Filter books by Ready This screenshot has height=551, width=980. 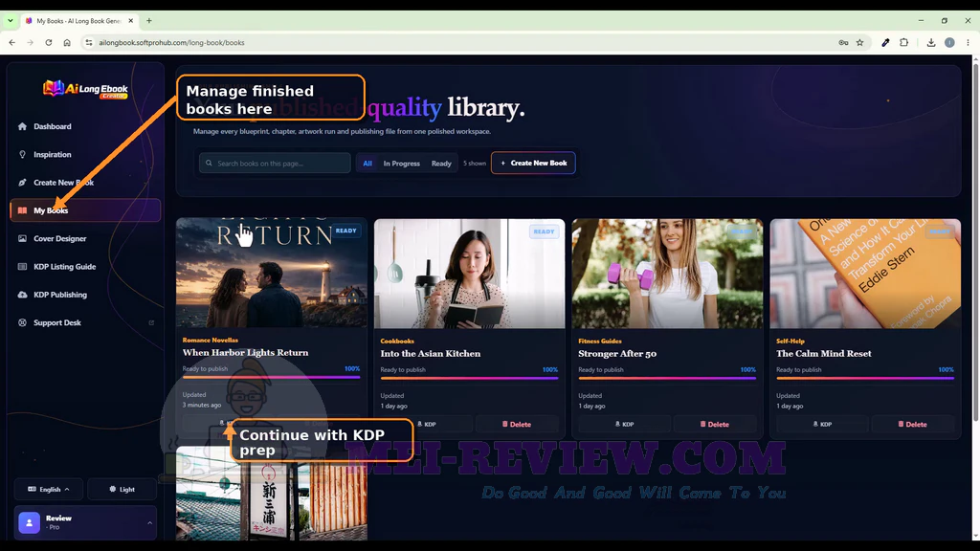coord(441,163)
